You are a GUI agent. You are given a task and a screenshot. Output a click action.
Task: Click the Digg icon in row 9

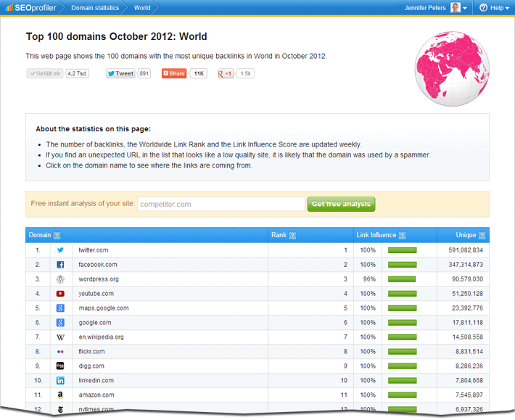click(60, 366)
